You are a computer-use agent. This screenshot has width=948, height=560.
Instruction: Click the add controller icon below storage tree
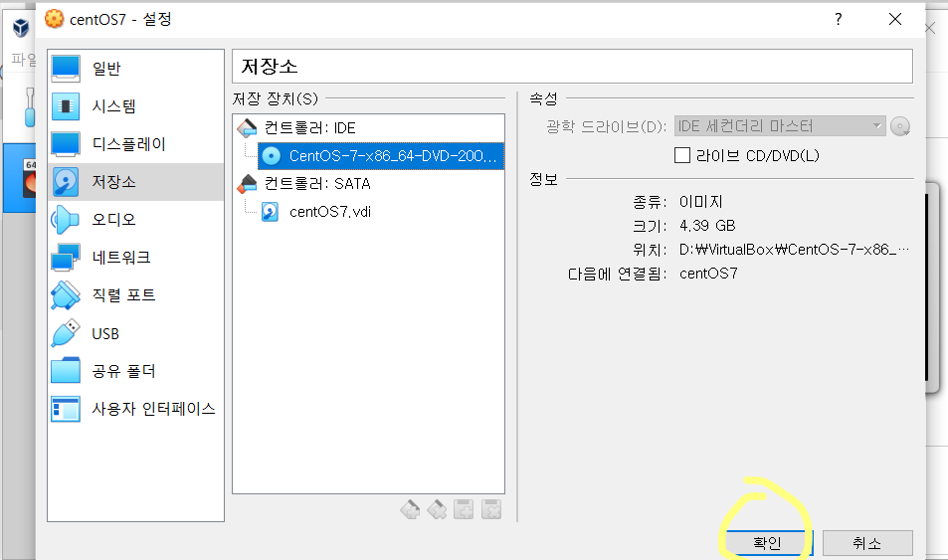point(410,510)
